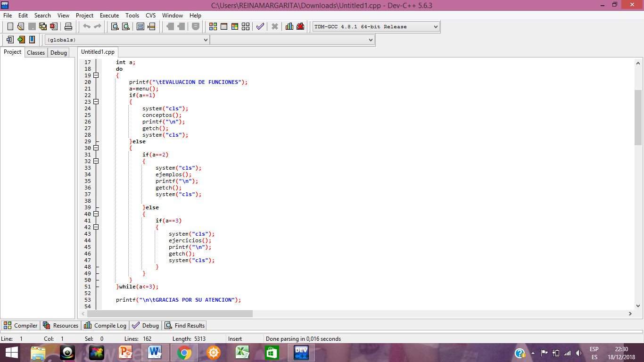Open the Resources bottom panel tab
Image resolution: width=644 pixels, height=362 pixels.
click(61, 325)
